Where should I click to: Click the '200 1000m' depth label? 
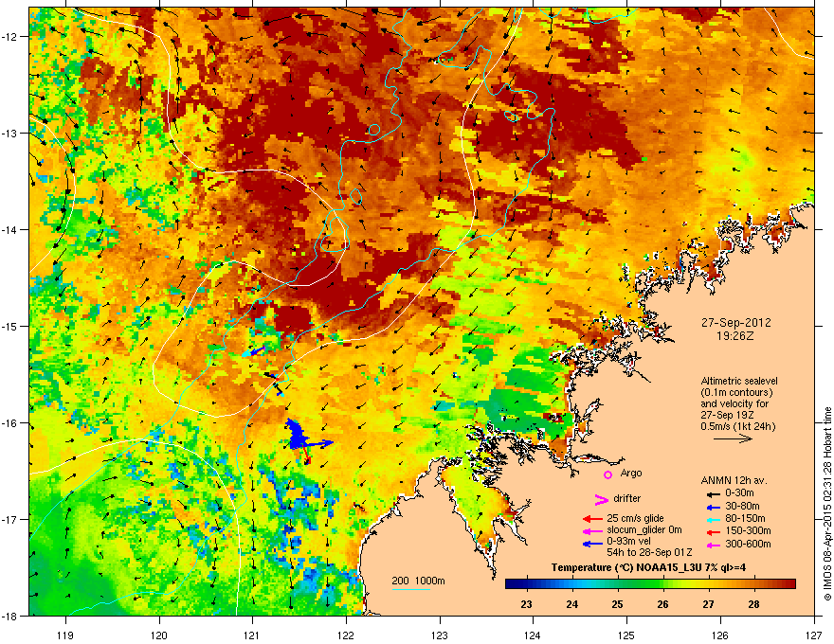(x=418, y=581)
